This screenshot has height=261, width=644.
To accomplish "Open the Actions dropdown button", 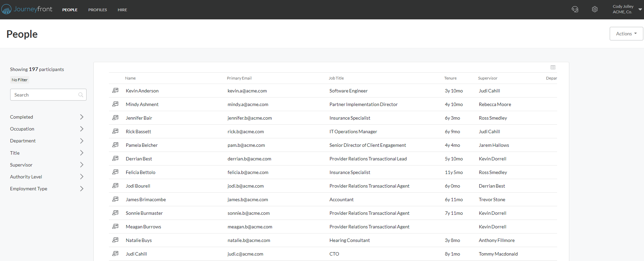I will 626,34.
